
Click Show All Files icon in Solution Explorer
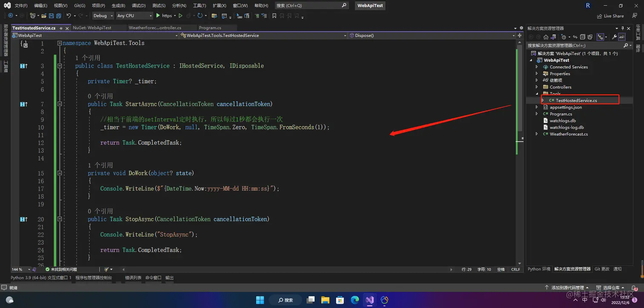(590, 37)
